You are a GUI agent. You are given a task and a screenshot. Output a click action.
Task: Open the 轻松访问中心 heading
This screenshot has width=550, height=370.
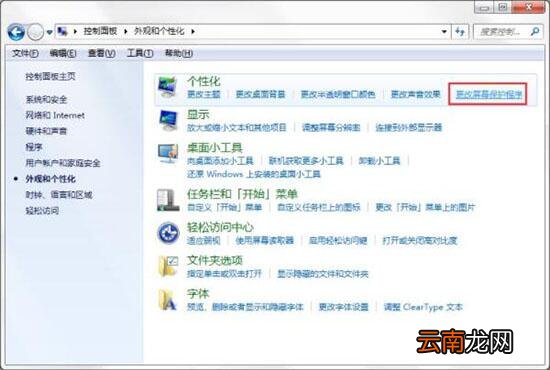[x=220, y=227]
